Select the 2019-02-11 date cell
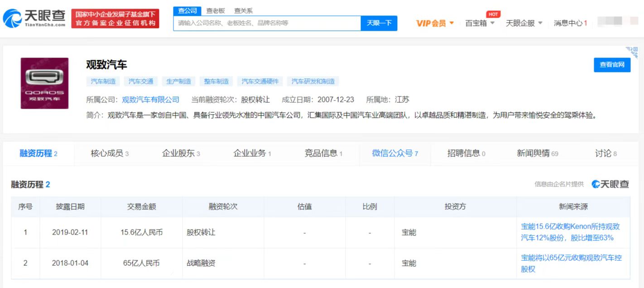 pyautogui.click(x=70, y=232)
